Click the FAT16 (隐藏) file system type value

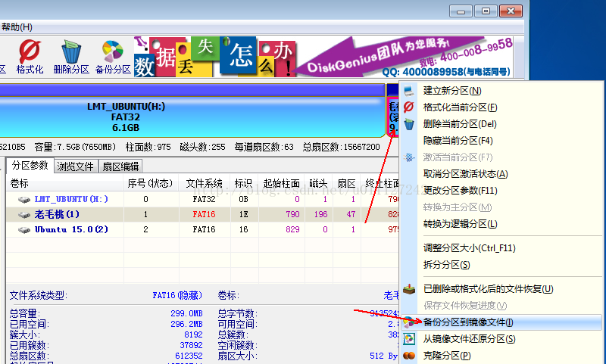pos(177,295)
